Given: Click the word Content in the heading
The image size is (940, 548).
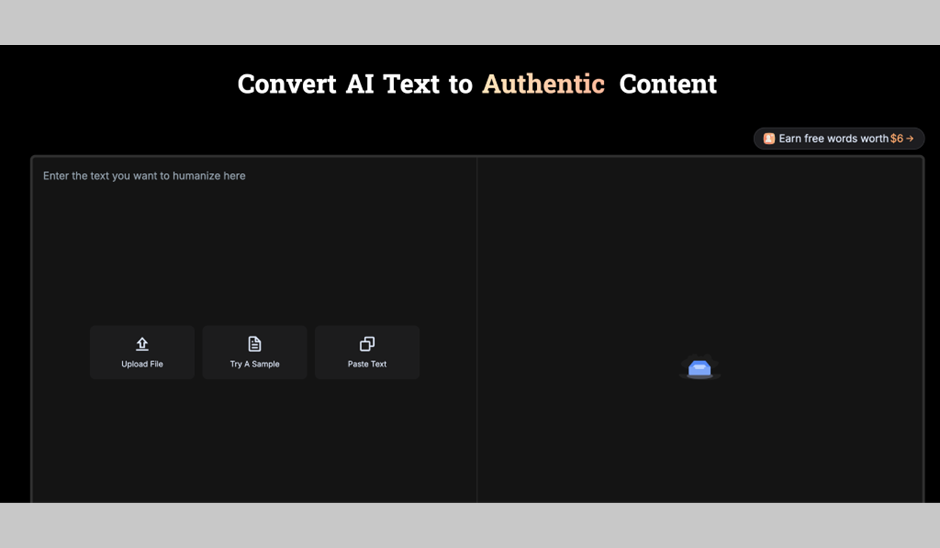Looking at the screenshot, I should [667, 84].
